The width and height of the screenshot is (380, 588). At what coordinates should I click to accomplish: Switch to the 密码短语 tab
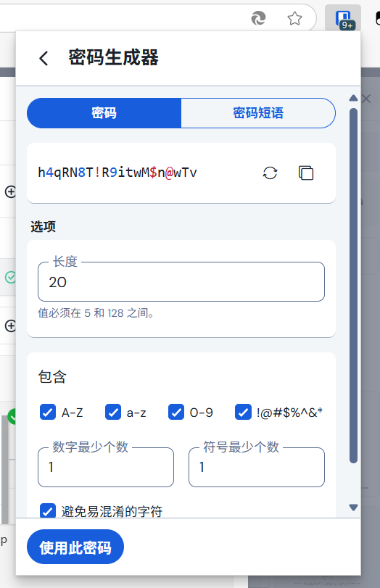tap(258, 113)
